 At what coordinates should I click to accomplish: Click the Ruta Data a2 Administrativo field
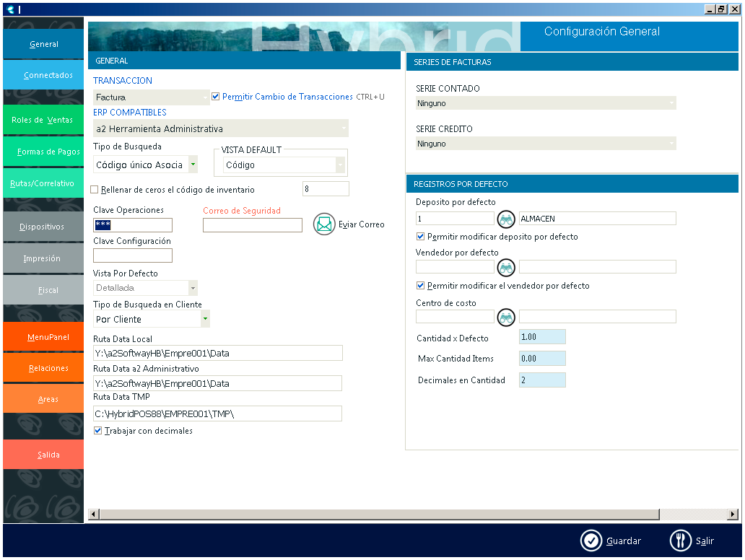click(x=217, y=383)
